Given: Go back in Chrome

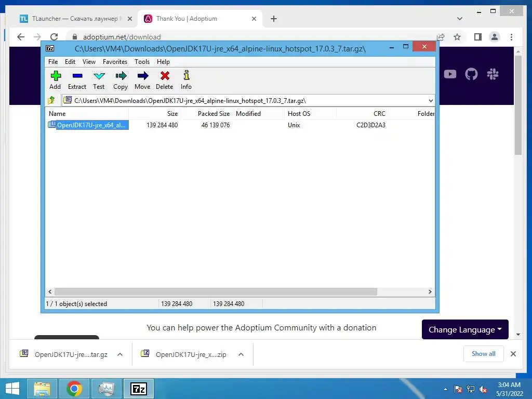Looking at the screenshot, I should coord(21,37).
